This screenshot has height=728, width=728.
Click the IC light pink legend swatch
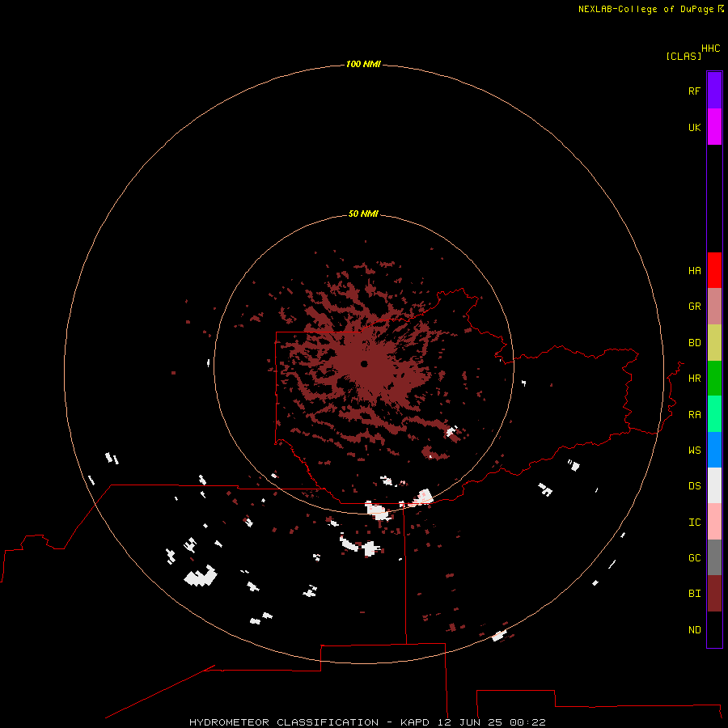[714, 522]
